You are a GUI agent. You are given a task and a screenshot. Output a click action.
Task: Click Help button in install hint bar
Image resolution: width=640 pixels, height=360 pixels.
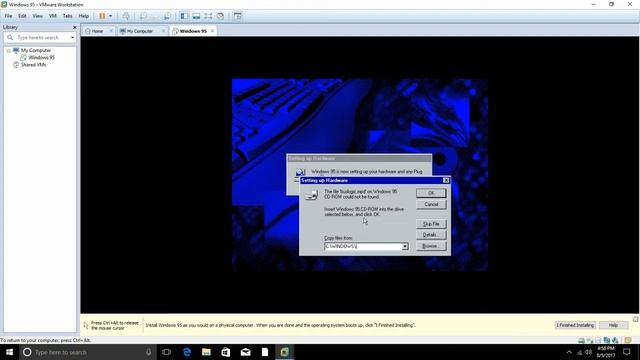613,325
